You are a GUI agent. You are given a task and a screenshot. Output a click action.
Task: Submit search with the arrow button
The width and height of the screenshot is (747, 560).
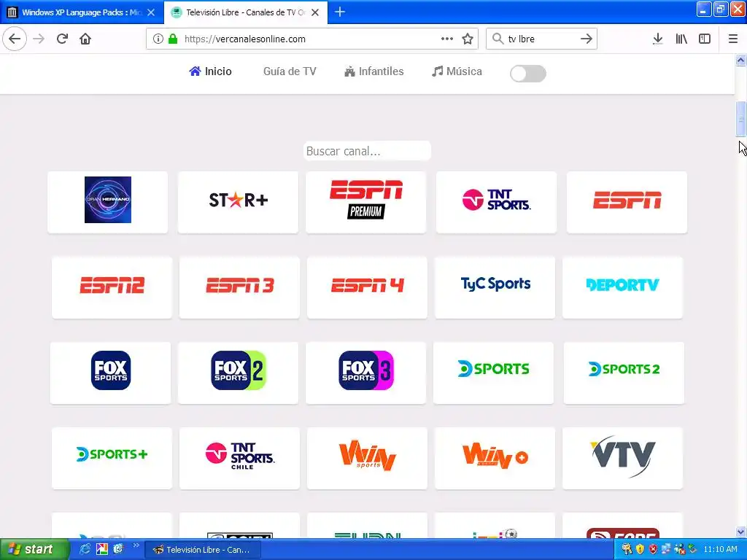pos(587,39)
